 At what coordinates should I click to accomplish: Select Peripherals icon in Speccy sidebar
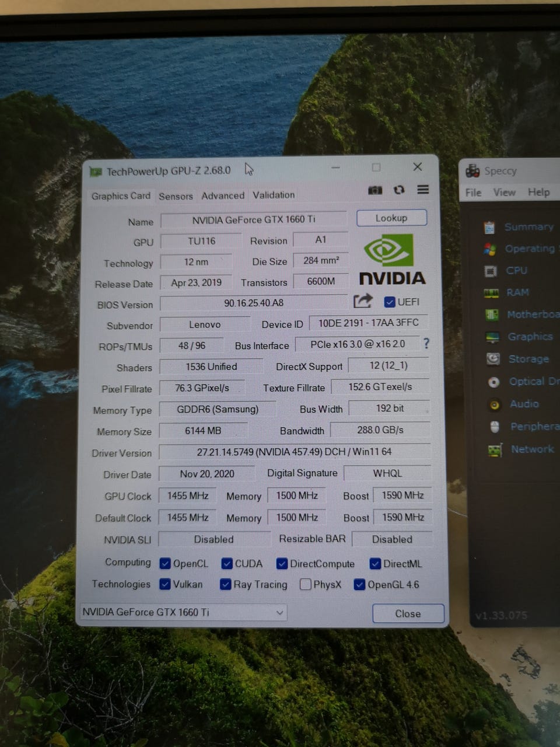[495, 427]
